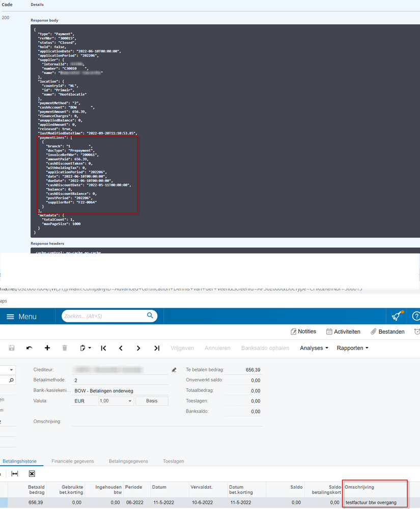Click the 06-2022 period cell
This screenshot has width=420, height=509.
pos(134,502)
